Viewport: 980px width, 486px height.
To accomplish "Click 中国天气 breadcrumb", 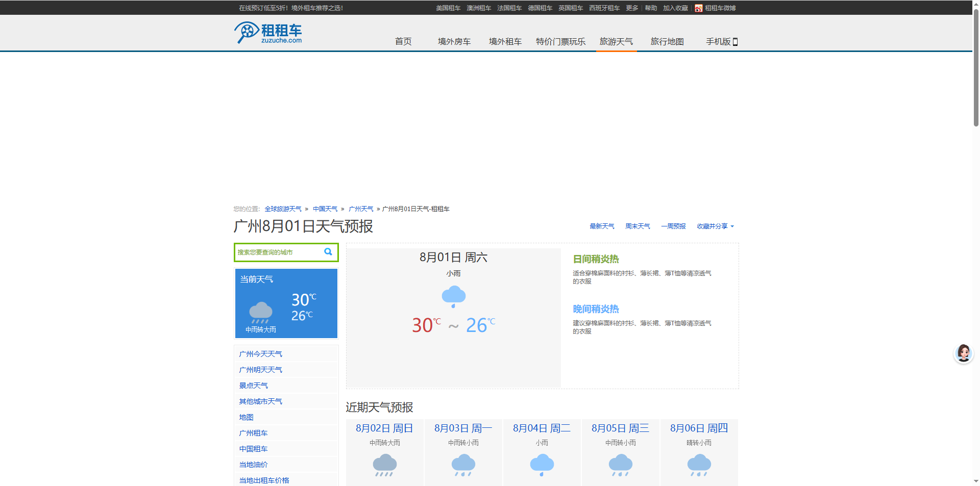I will click(x=325, y=209).
